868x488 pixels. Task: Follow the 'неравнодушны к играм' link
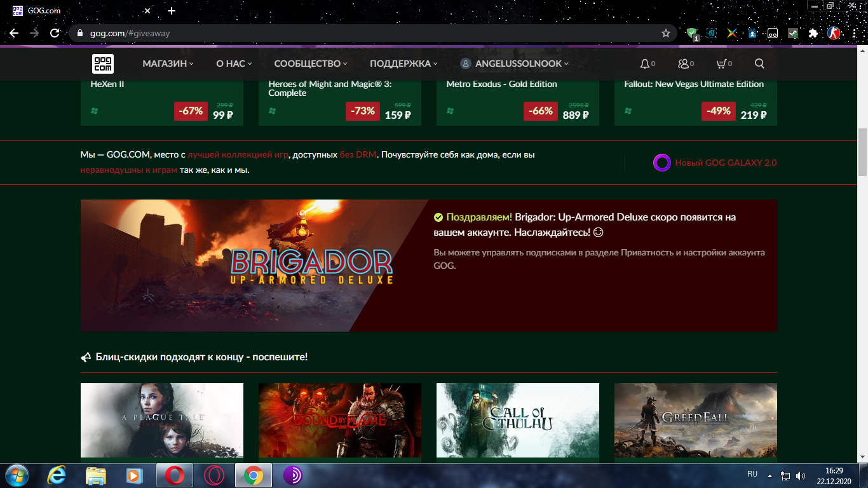point(129,170)
